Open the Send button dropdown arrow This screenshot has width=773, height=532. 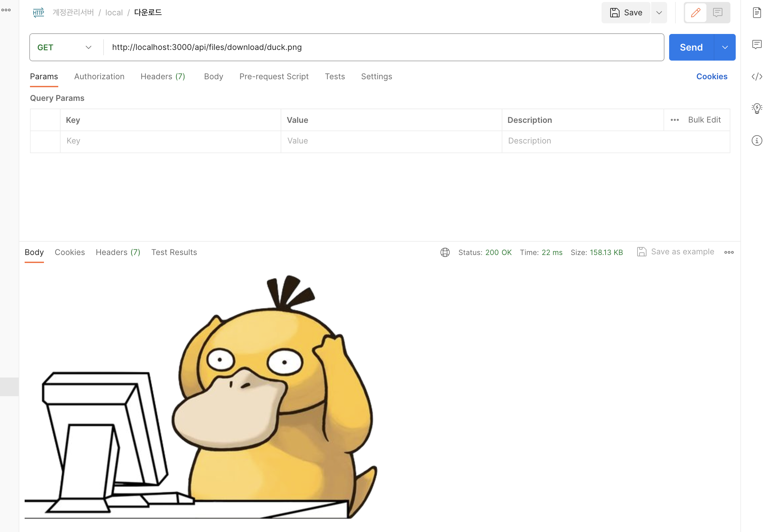pos(725,47)
